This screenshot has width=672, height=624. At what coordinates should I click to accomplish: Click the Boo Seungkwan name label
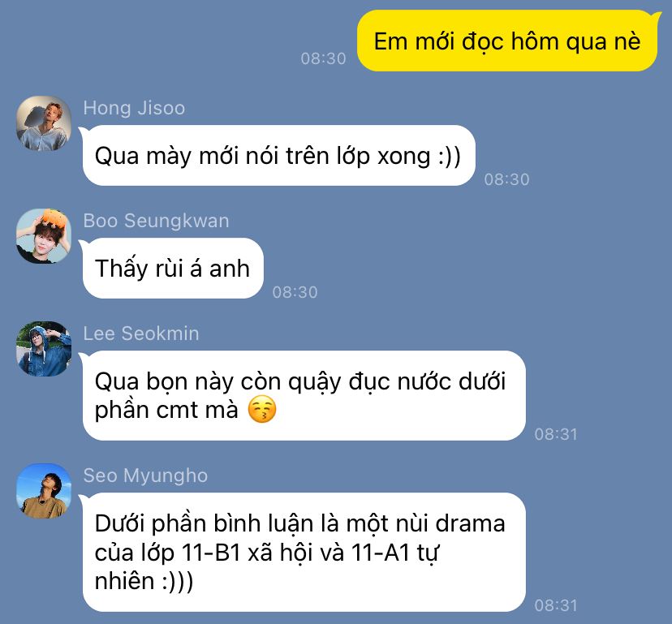coord(156,221)
